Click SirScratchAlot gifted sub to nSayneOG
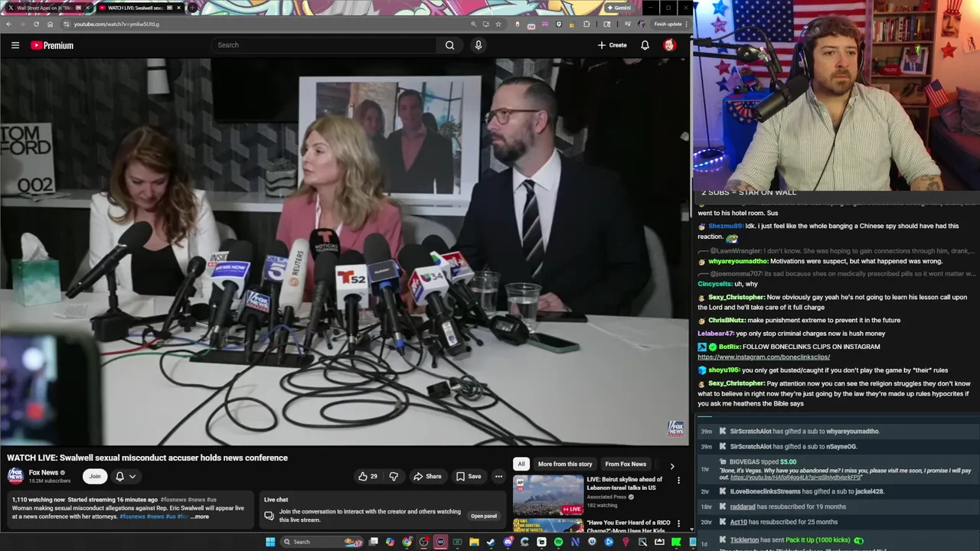 (838, 446)
